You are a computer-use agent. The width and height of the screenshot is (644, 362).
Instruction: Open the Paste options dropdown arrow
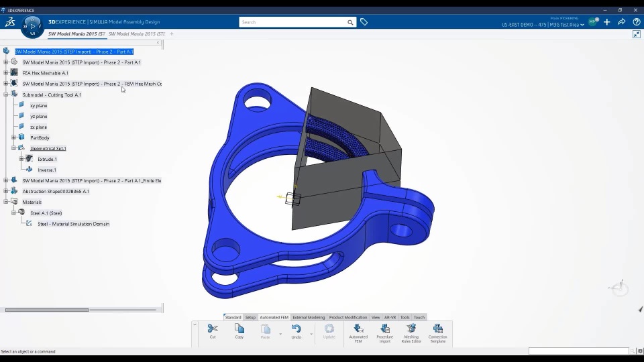click(x=280, y=334)
